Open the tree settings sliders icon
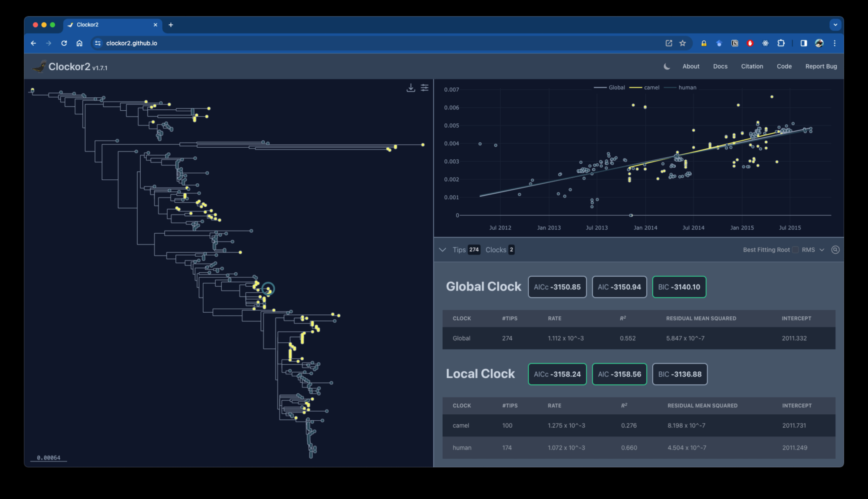The height and width of the screenshot is (499, 868). click(x=424, y=88)
